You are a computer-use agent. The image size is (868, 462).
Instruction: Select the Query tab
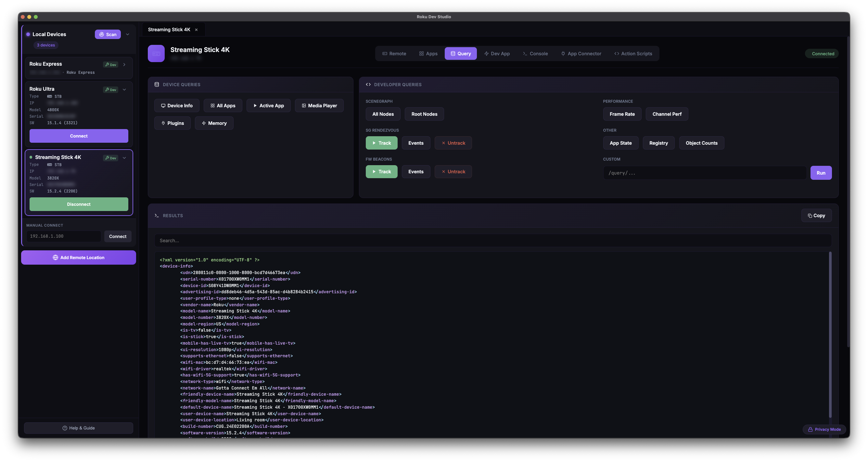460,53
